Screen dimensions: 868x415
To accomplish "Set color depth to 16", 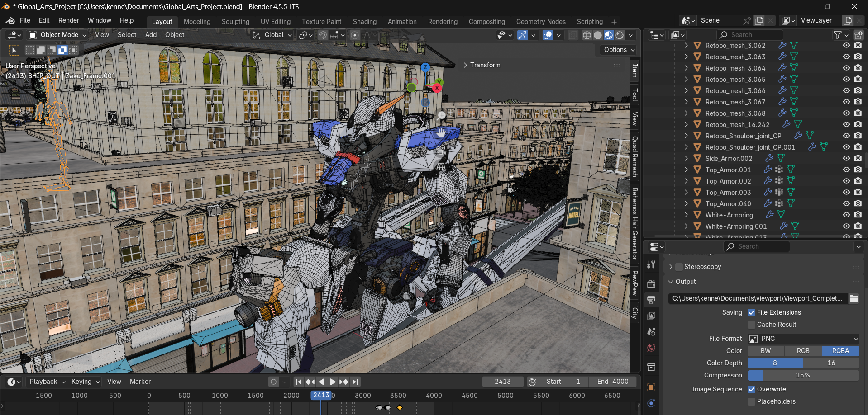I will (x=831, y=363).
